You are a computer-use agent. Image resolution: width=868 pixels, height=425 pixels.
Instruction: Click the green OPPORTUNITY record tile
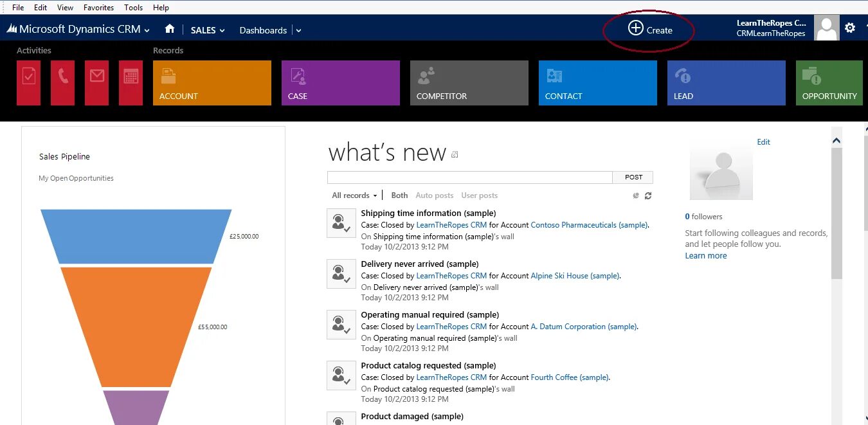tap(829, 83)
